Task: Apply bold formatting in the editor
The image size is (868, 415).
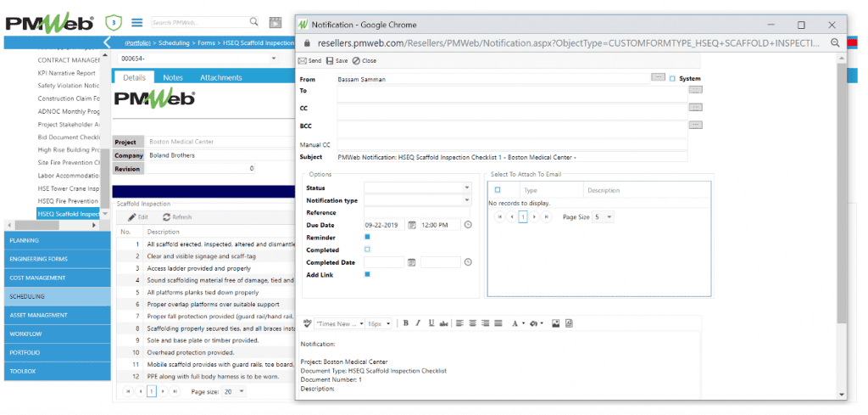Action: tap(406, 323)
